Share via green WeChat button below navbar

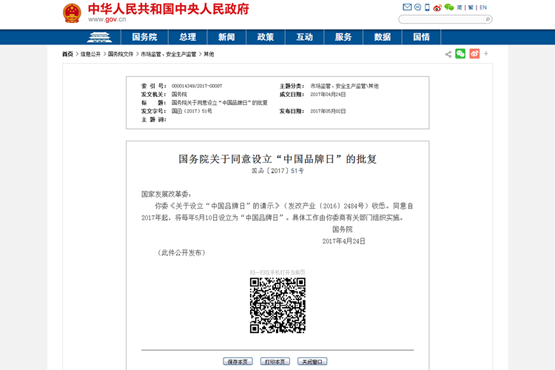click(x=460, y=54)
